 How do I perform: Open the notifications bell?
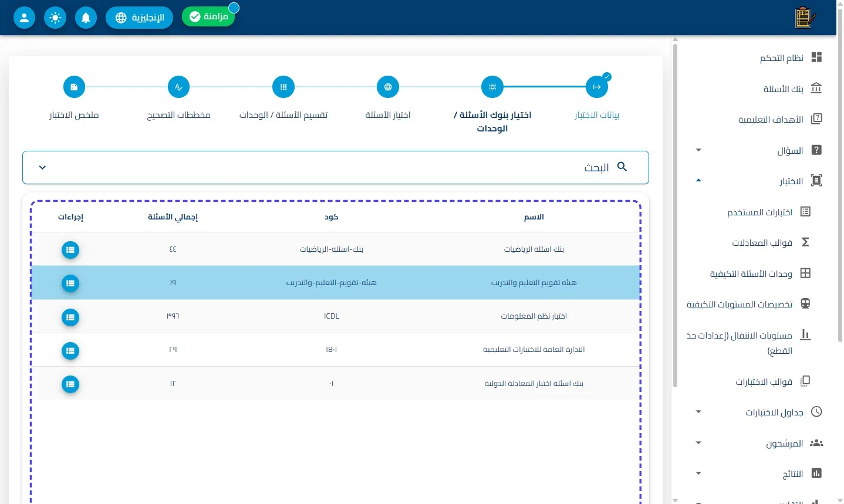click(86, 18)
